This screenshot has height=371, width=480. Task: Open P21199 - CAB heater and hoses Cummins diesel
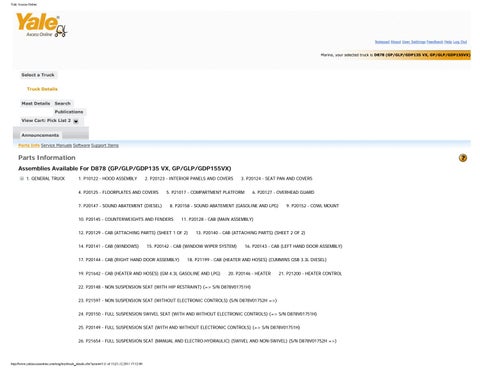pos(257,260)
